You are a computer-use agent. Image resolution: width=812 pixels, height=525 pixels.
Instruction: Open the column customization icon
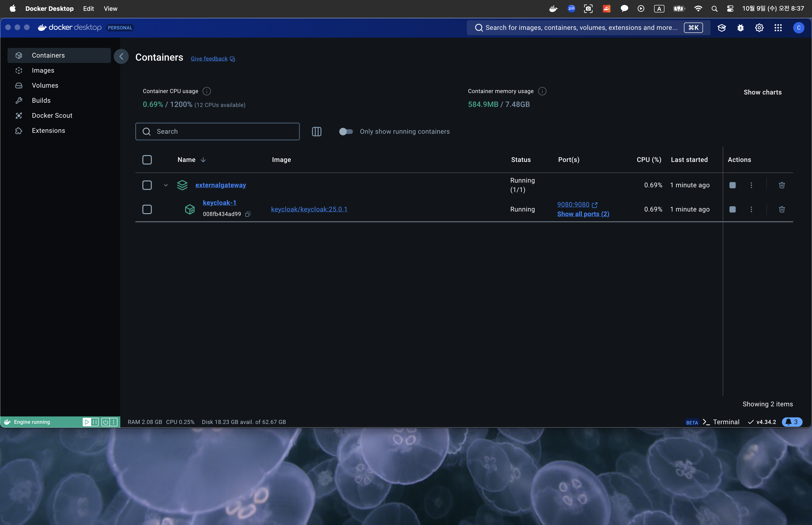(316, 132)
